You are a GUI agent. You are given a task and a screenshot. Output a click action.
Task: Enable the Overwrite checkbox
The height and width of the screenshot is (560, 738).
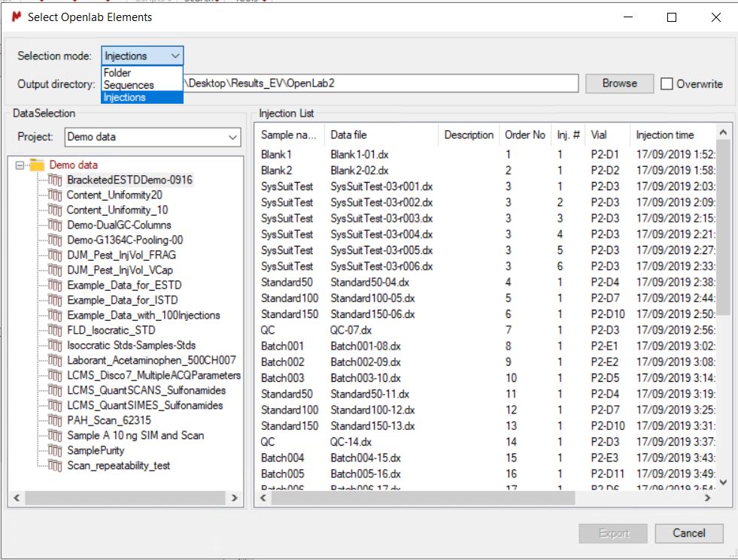pyautogui.click(x=667, y=83)
